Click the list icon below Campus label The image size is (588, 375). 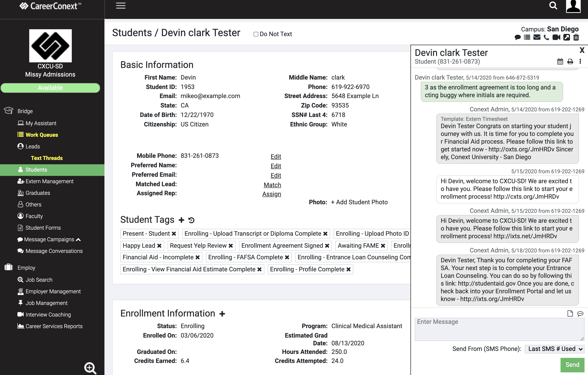(527, 37)
